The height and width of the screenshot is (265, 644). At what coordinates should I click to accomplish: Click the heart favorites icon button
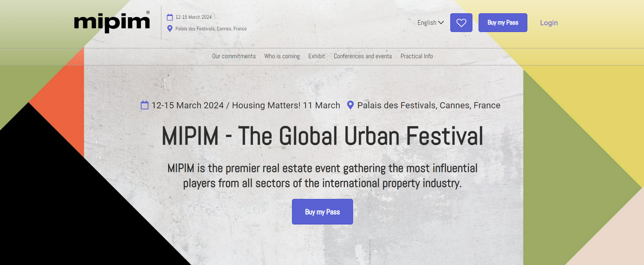tap(461, 23)
